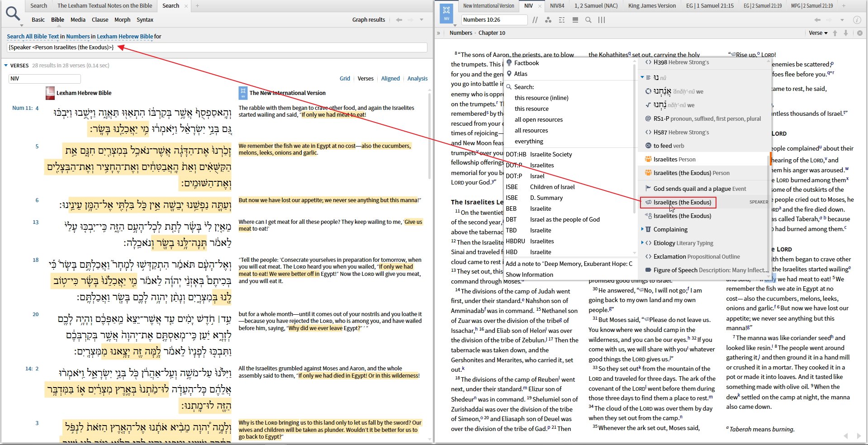Click the inline search magnifier in NIV toolbar

coord(588,20)
